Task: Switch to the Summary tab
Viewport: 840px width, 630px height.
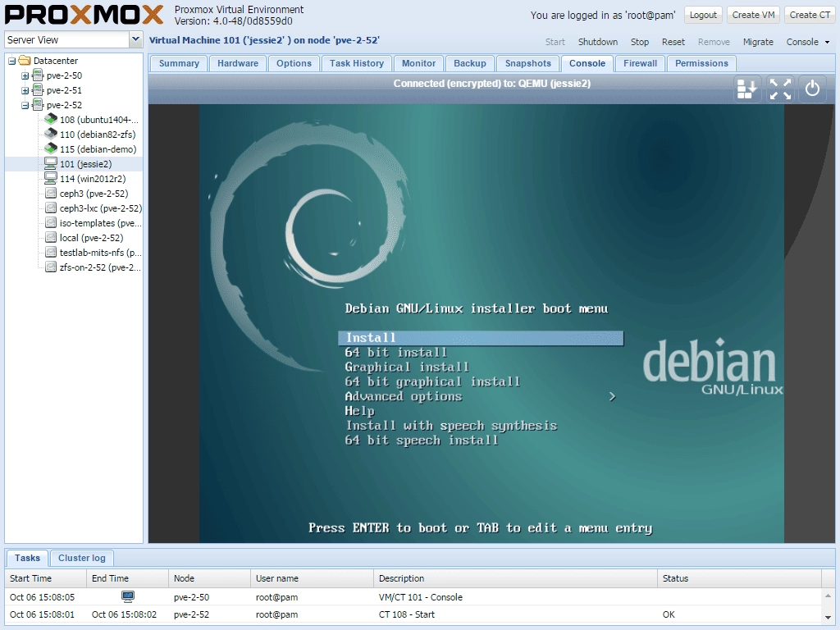Action: pyautogui.click(x=179, y=63)
